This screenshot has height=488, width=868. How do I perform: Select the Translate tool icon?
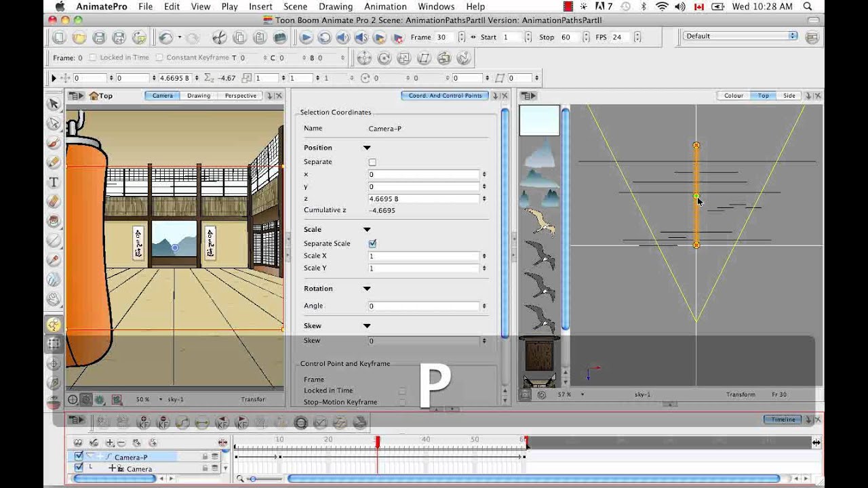(364, 58)
